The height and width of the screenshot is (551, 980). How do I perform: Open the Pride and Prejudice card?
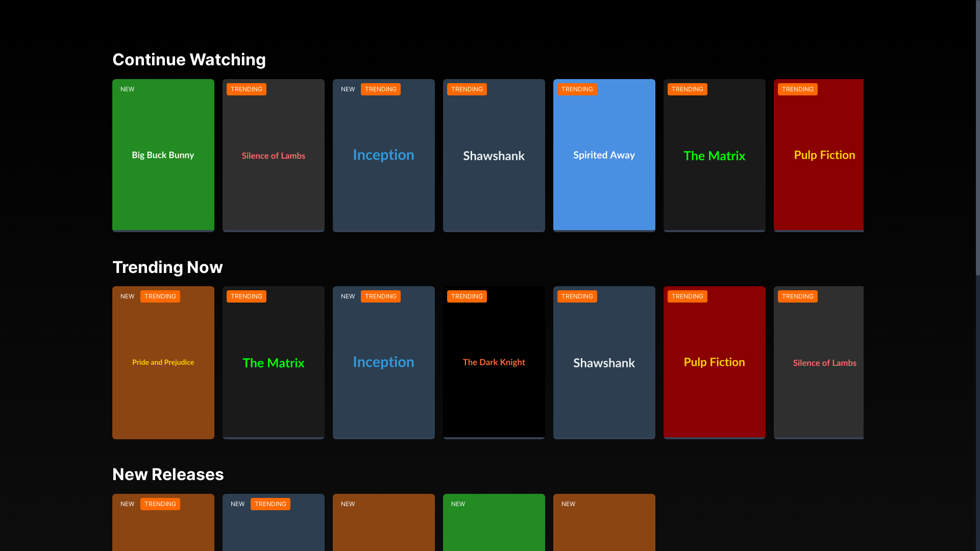[163, 362]
